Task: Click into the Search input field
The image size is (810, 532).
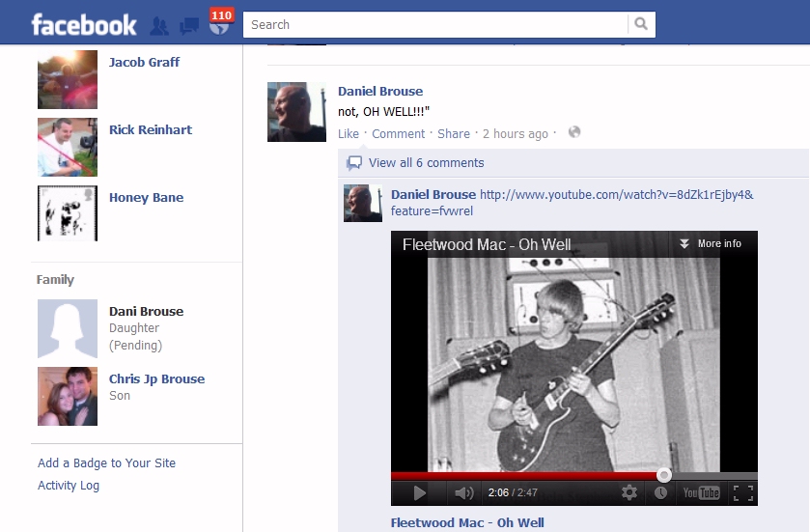Action: click(x=434, y=25)
